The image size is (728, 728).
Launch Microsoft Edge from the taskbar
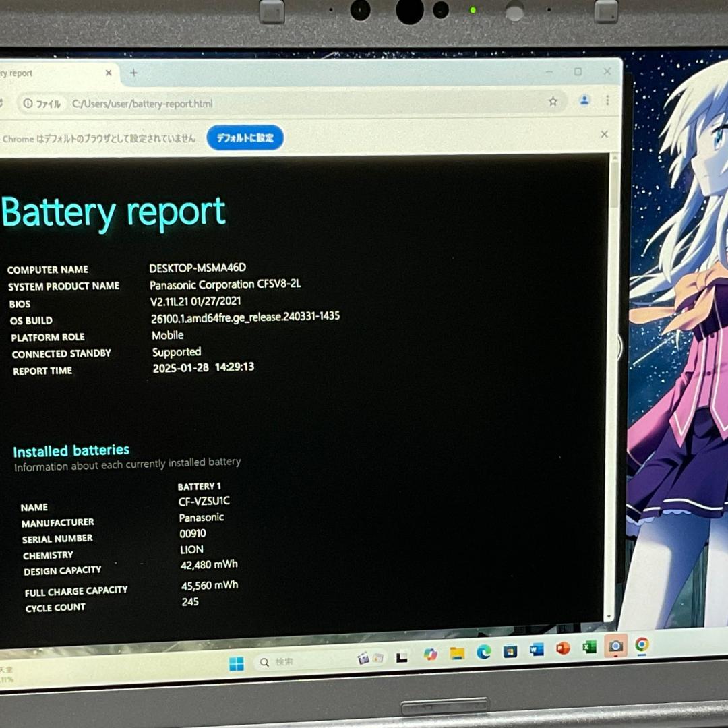pos(484,654)
